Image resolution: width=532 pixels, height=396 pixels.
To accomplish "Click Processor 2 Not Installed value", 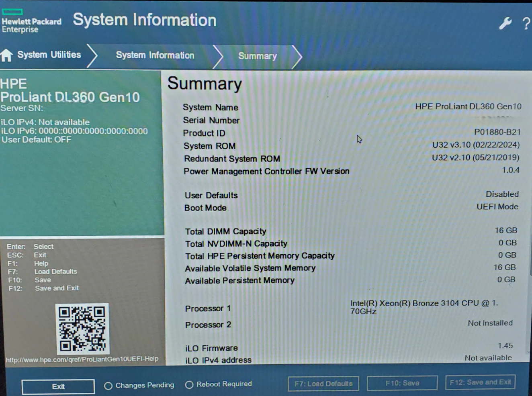I will pyautogui.click(x=490, y=323).
